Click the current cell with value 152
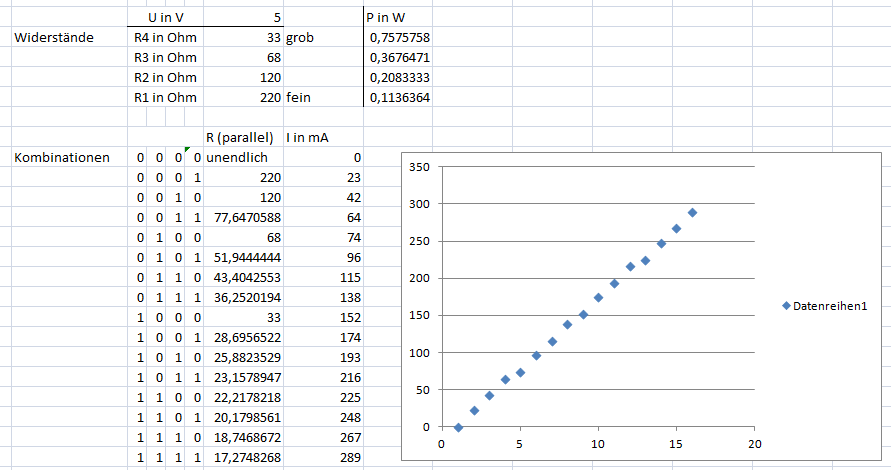Screen dimensions: 891x470 tap(323, 317)
